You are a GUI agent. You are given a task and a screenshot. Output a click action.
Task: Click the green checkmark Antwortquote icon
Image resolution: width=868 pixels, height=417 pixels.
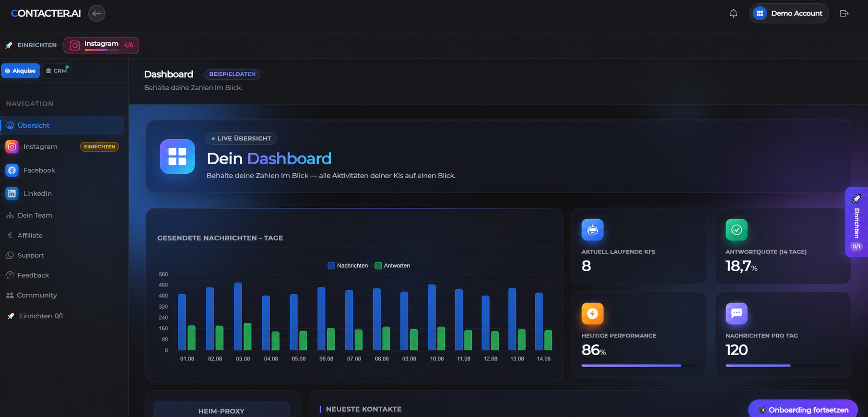pos(737,230)
